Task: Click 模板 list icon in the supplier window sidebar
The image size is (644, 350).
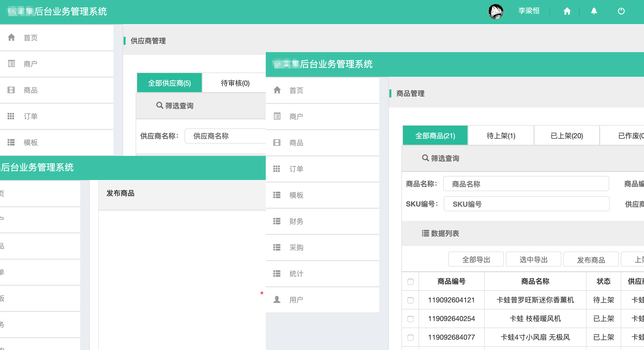Action: pos(11,142)
